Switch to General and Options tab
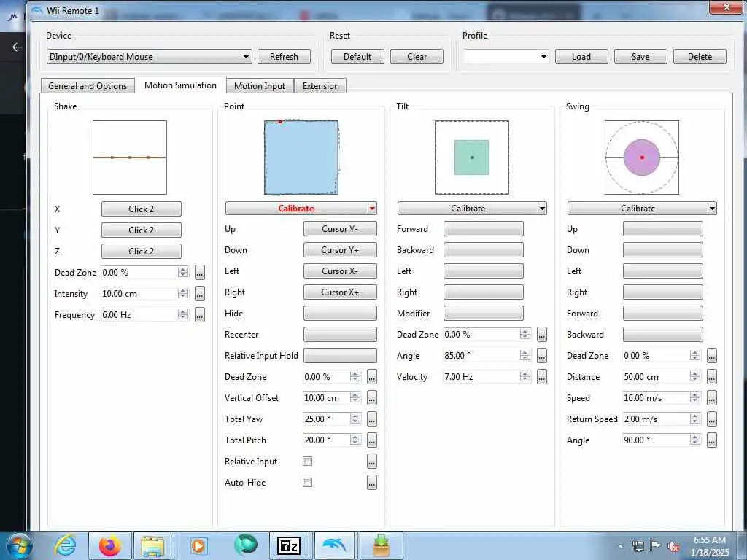Viewport: 747px width, 560px height. (88, 86)
